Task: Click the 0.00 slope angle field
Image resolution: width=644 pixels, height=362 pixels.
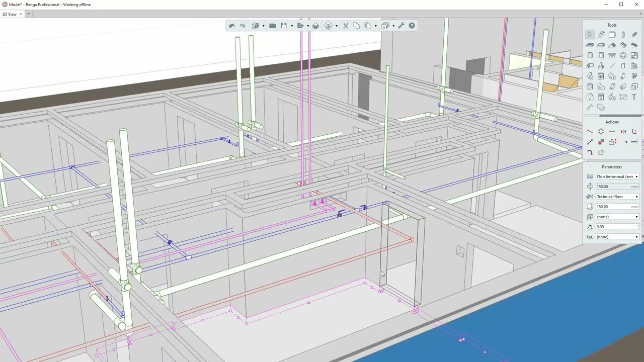Action: pos(617,227)
